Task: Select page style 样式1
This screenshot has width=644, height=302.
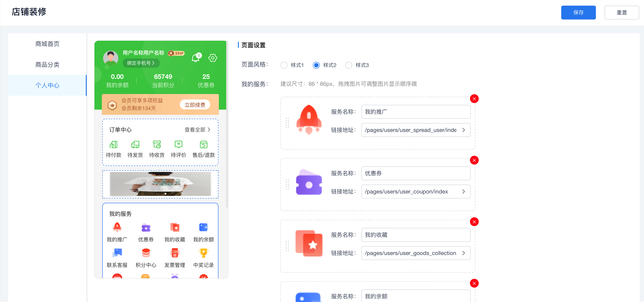Action: [284, 65]
